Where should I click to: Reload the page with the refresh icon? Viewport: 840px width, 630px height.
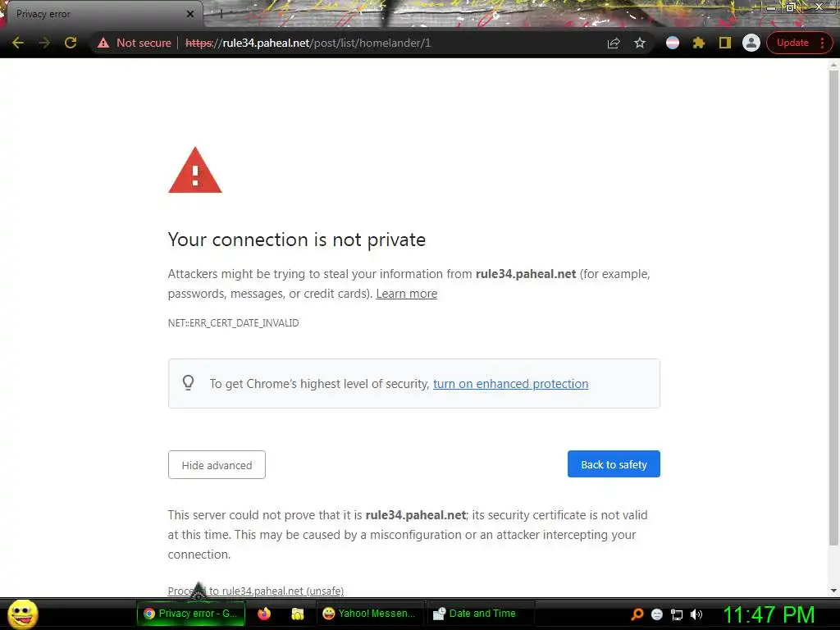click(71, 43)
